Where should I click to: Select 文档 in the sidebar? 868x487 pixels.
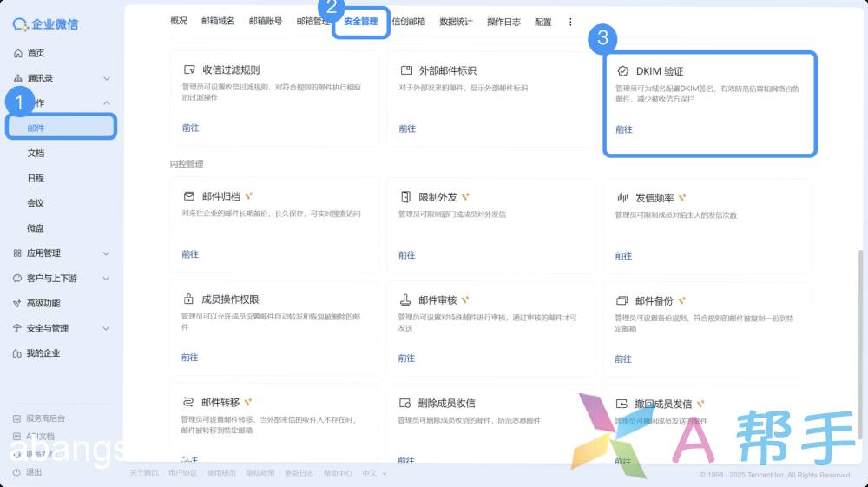click(36, 153)
